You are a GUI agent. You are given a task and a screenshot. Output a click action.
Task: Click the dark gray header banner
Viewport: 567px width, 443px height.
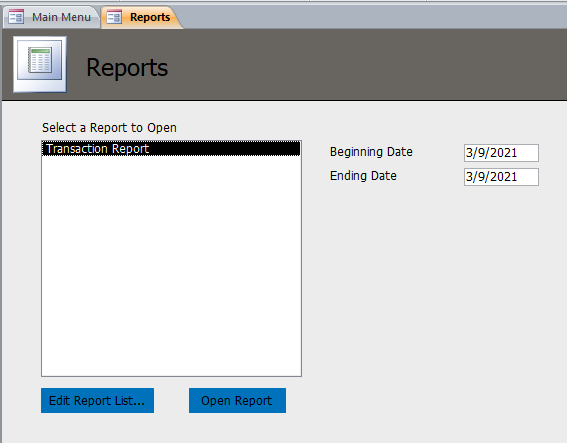(x=362, y=64)
